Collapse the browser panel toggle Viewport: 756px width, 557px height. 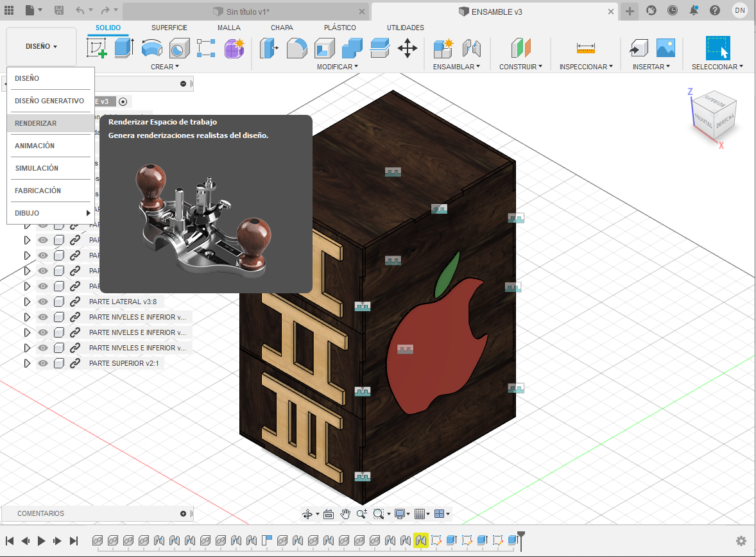click(x=183, y=83)
